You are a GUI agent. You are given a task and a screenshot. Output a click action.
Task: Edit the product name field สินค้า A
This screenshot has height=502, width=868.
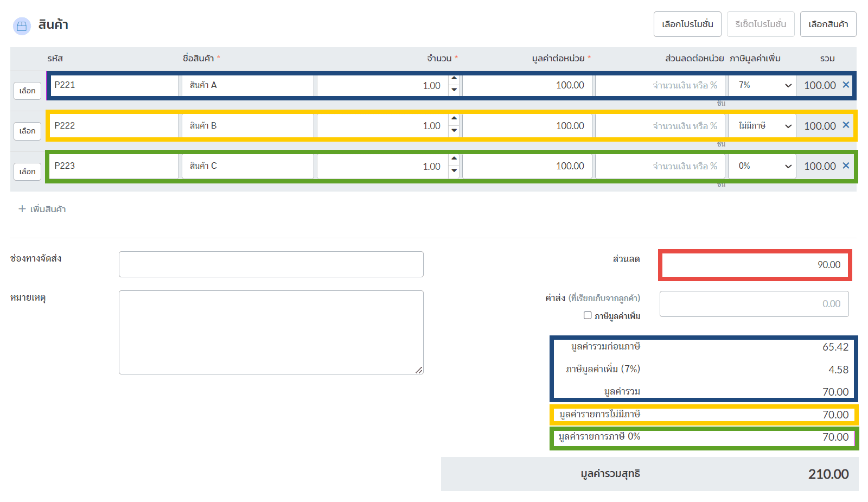pos(248,85)
